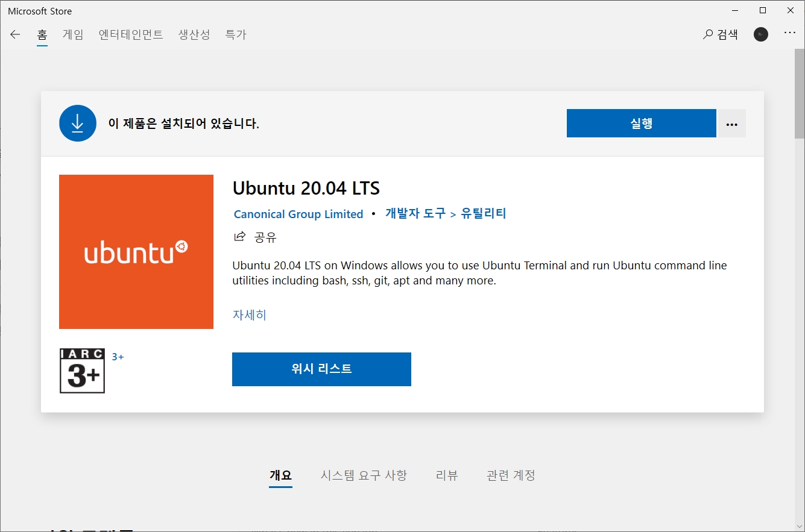Click the scrollbar down arrow
Viewport: 805px width, 532px height.
[x=800, y=526]
